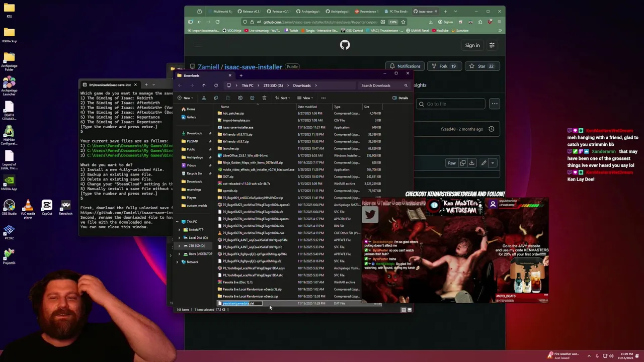Sort files by the Date modified column
The image size is (644, 362).
coord(307,107)
